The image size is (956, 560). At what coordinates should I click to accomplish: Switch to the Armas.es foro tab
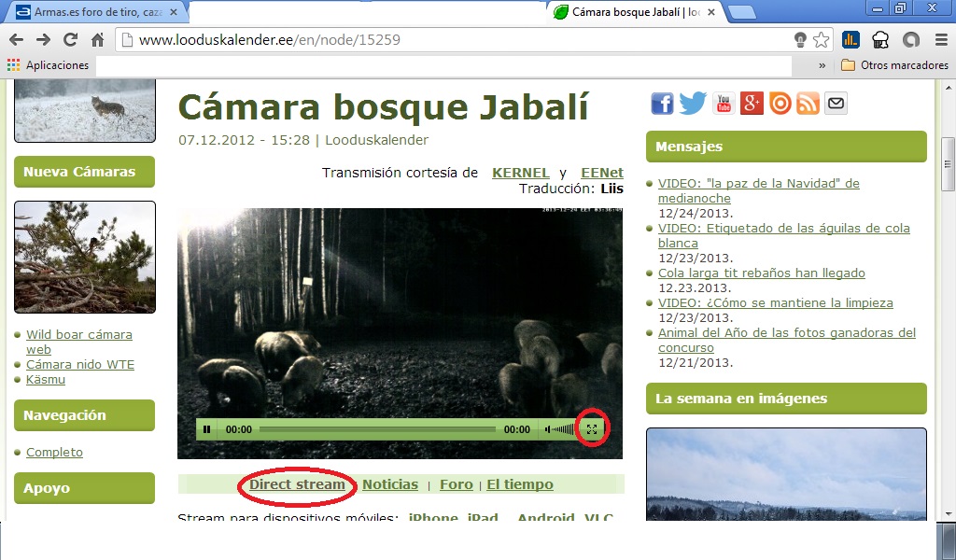point(93,12)
